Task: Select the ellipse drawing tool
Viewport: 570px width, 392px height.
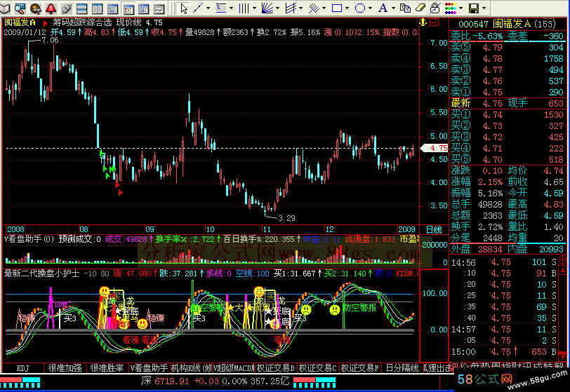Action: coord(359,8)
